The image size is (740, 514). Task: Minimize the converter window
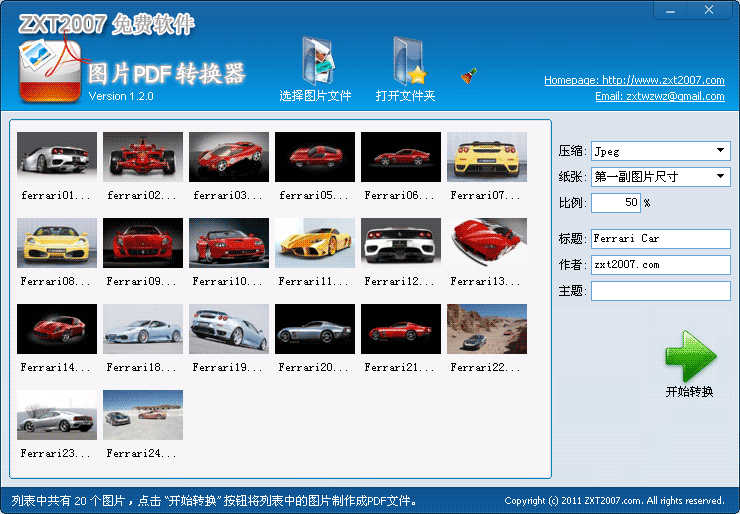pyautogui.click(x=671, y=10)
